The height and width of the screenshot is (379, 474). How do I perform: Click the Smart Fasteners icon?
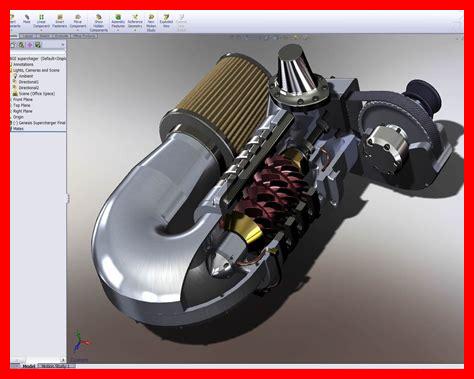tap(60, 21)
